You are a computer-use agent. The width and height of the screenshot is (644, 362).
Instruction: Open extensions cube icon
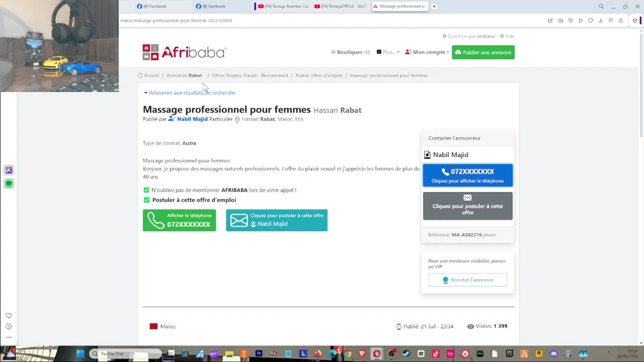click(x=635, y=21)
